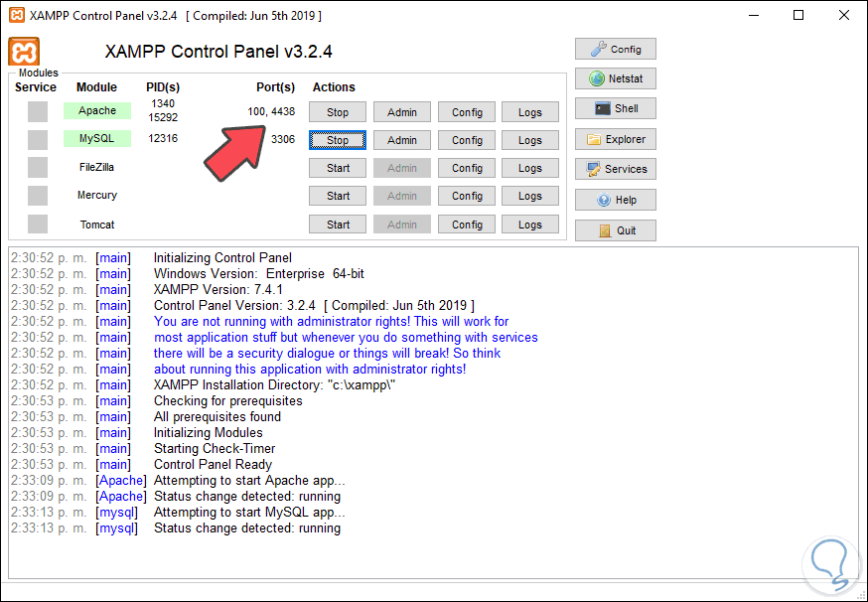Quit XAMPP with the door icon
The width and height of the screenshot is (868, 602).
click(x=616, y=230)
